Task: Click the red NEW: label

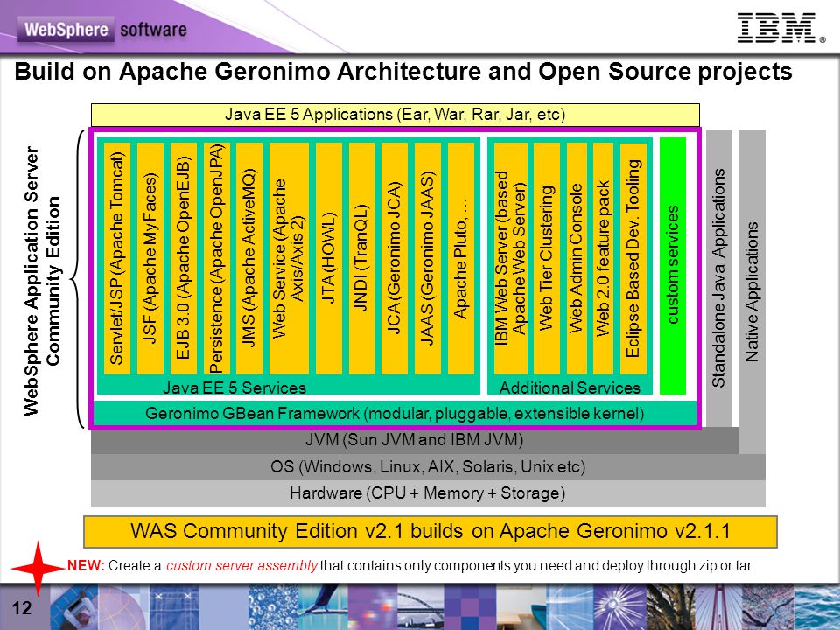Action: coord(86,566)
